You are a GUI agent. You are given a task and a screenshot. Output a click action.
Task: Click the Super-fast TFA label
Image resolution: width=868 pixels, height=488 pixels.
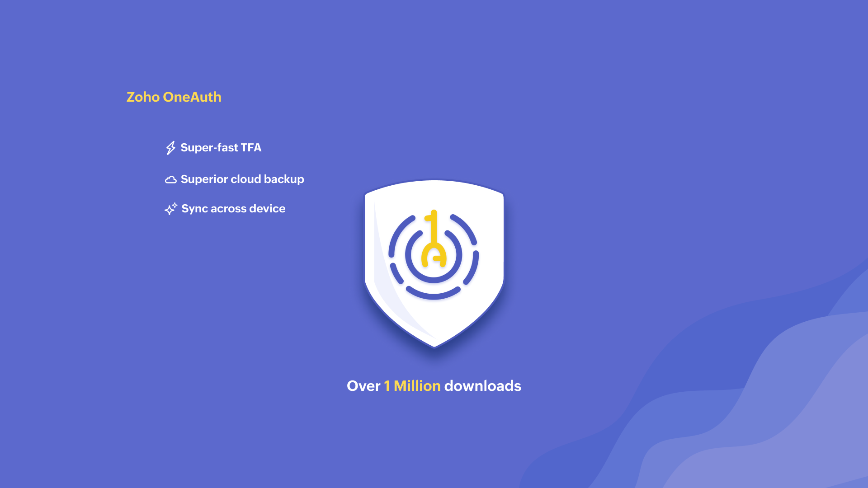(x=221, y=148)
